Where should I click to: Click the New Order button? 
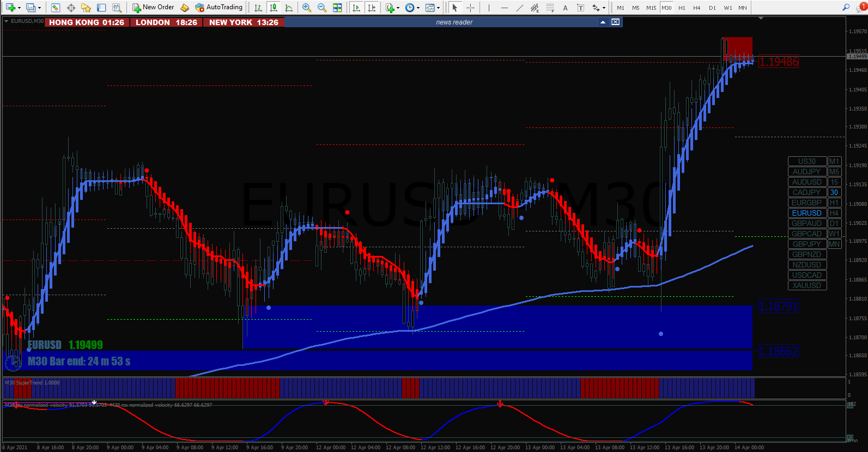[x=153, y=8]
